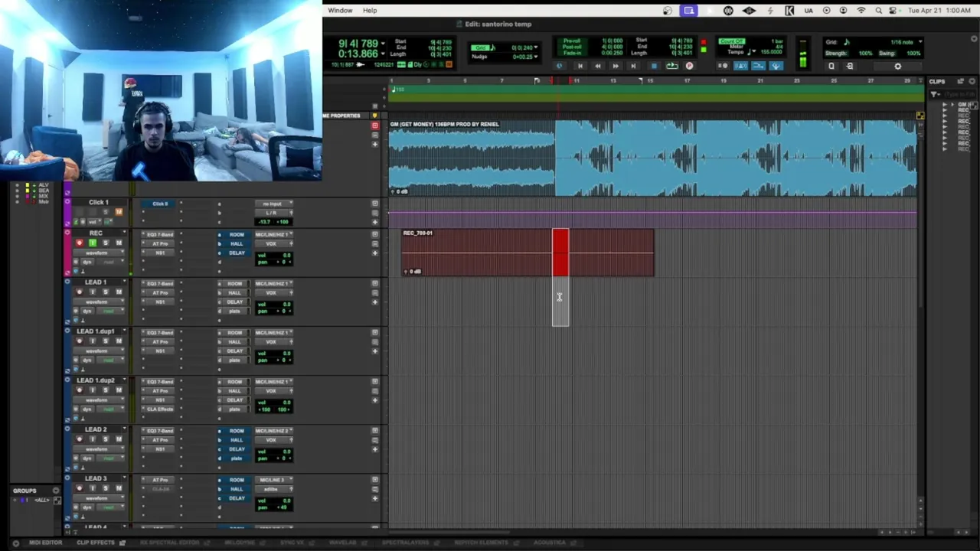Click the Spotlight search icon
Image resolution: width=980 pixels, height=551 pixels.
pyautogui.click(x=878, y=11)
